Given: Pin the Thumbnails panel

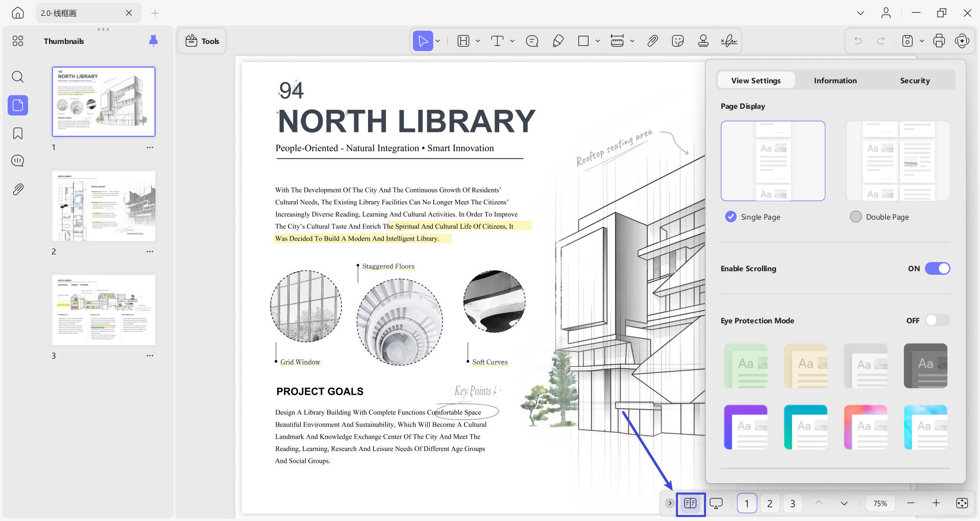Looking at the screenshot, I should (x=153, y=41).
